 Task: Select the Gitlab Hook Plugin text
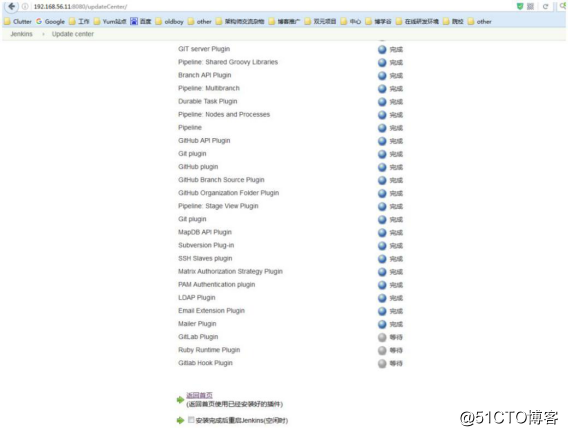tap(205, 363)
